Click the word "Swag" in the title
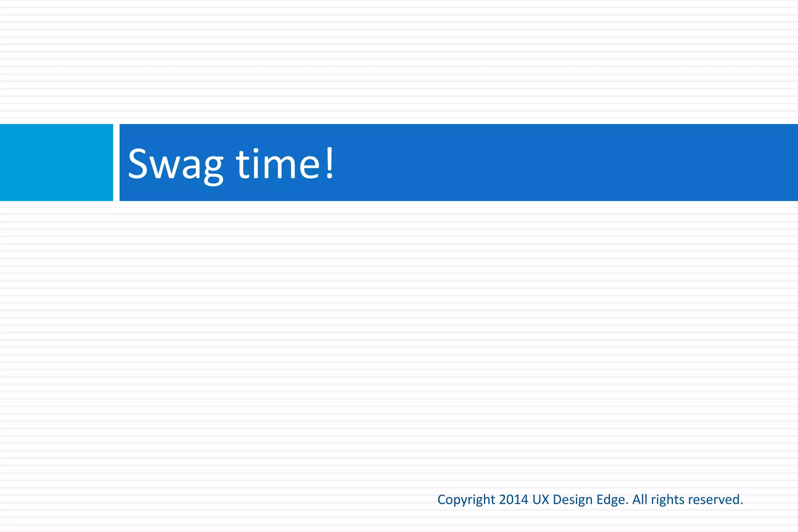 point(175,164)
